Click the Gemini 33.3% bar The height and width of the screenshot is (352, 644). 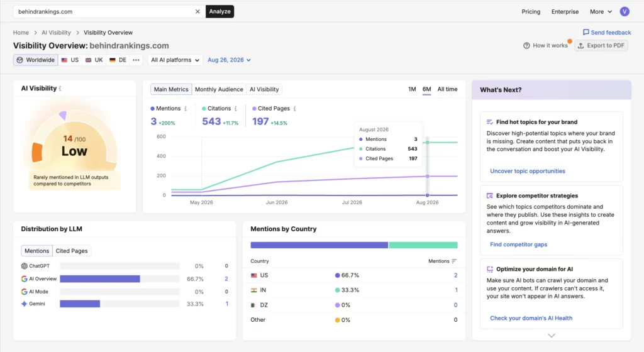click(x=80, y=304)
